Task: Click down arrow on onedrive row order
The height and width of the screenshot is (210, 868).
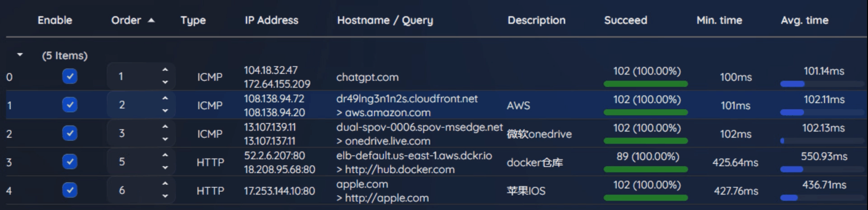Action: pyautogui.click(x=165, y=139)
